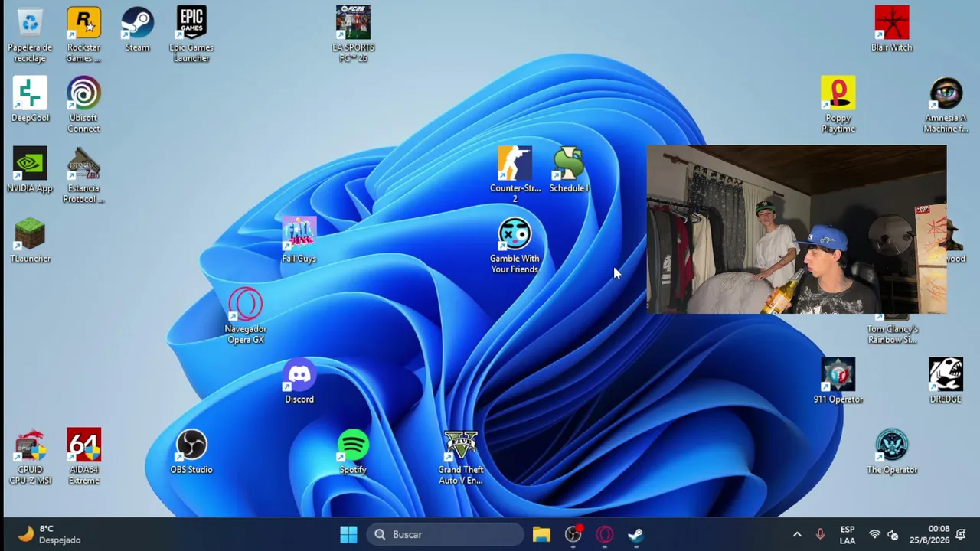The width and height of the screenshot is (980, 551).
Task: Select the Estancia Protocol shortcut
Action: [x=83, y=176]
